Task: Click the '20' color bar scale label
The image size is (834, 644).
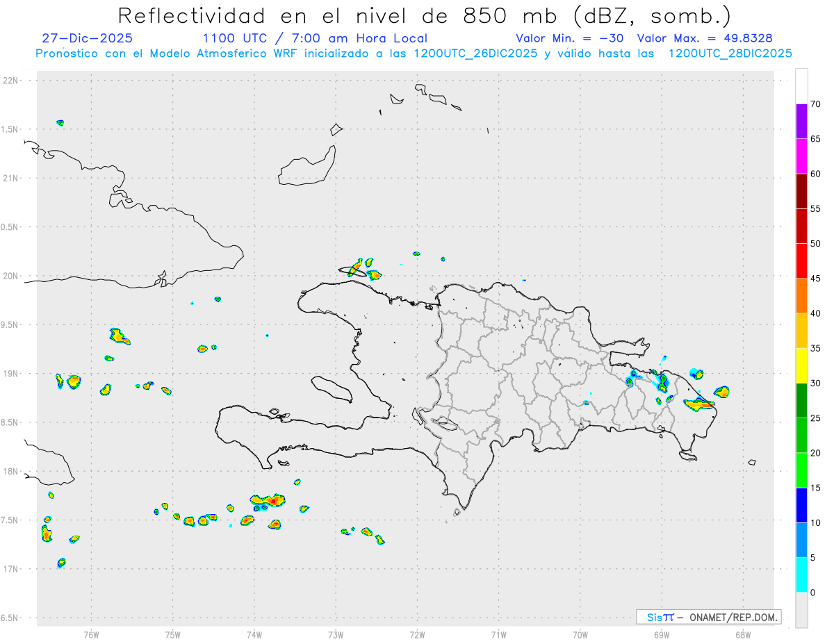Action: (816, 453)
